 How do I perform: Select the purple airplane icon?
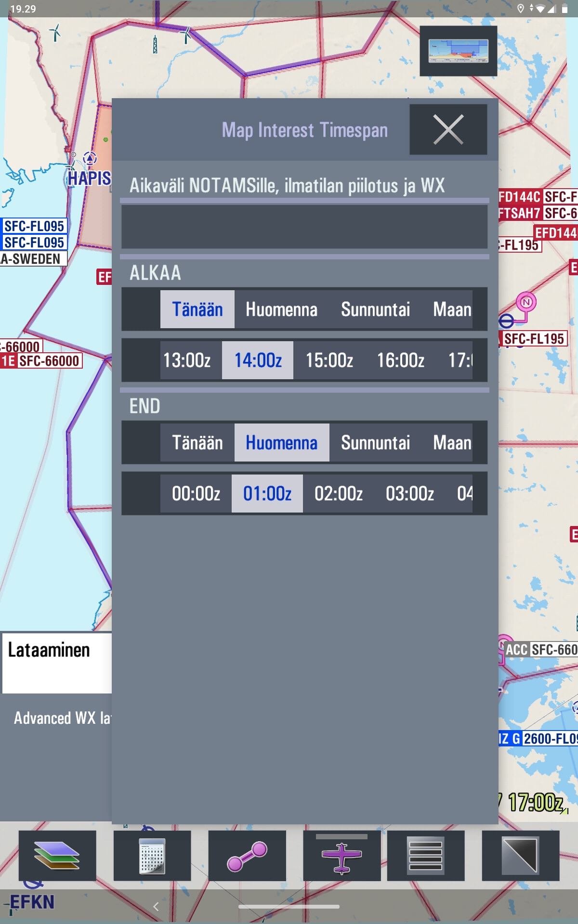point(342,858)
